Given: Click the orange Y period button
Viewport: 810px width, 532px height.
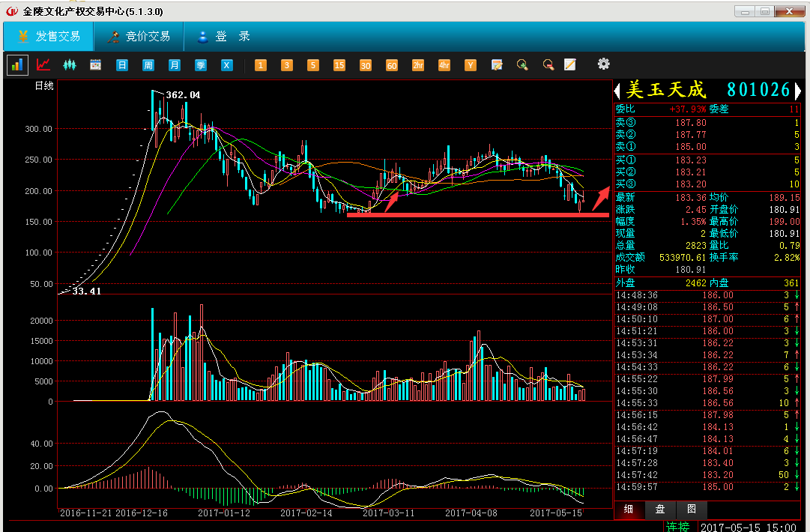Looking at the screenshot, I should 471,65.
